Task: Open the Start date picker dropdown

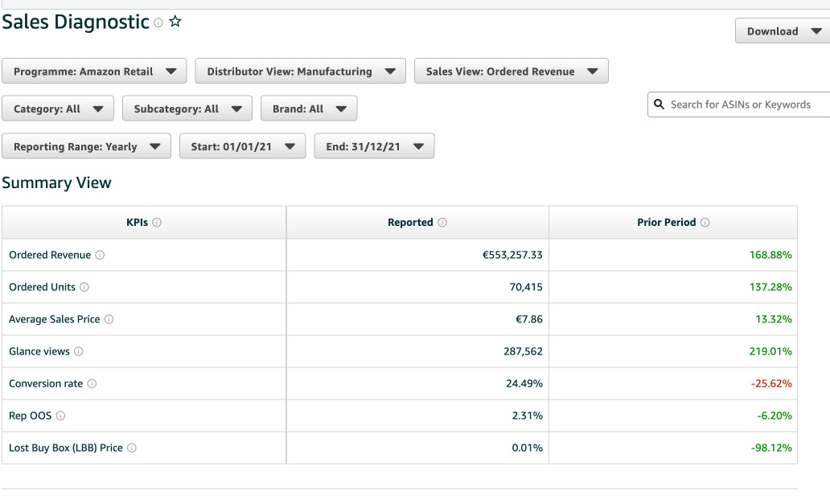Action: coord(242,145)
